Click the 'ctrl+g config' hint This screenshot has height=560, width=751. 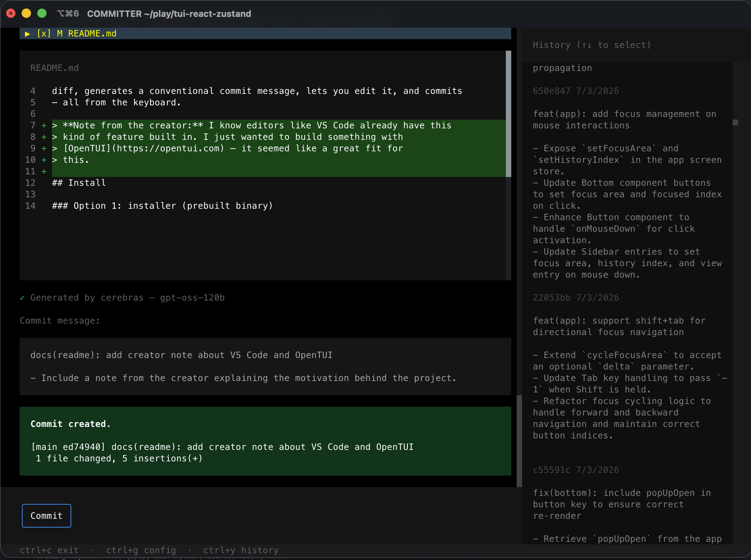tap(141, 550)
